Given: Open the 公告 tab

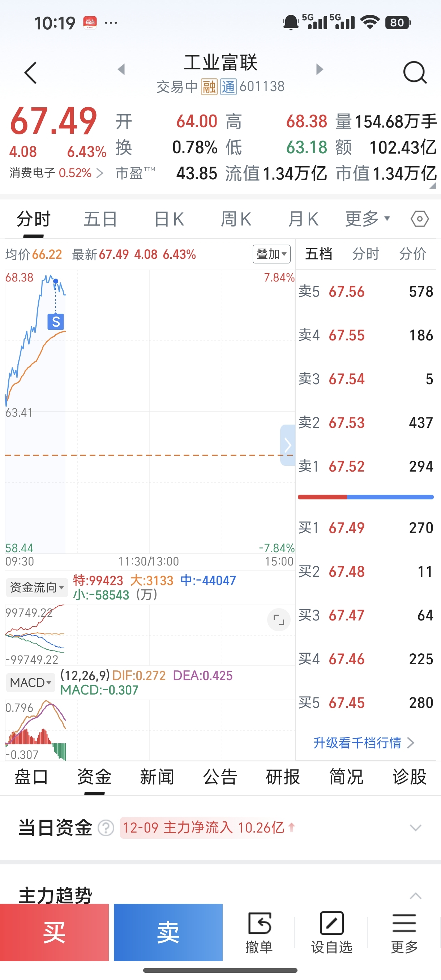Looking at the screenshot, I should [220, 777].
